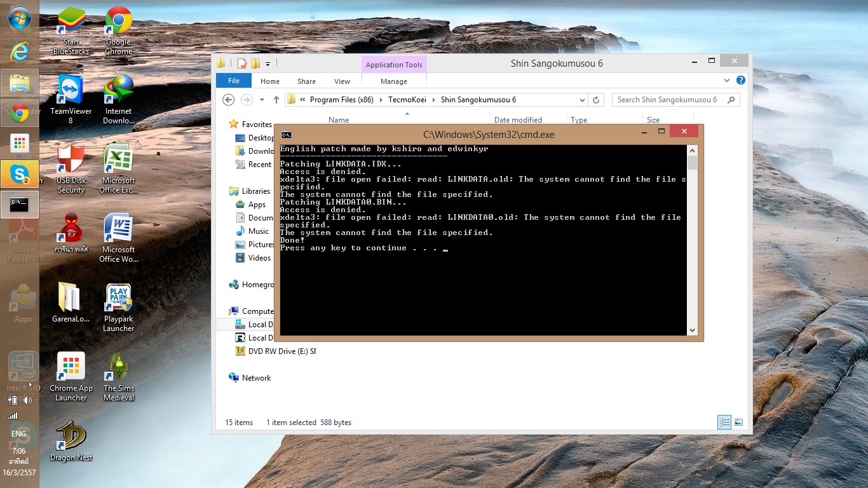Open the TeamViewer 8 desktop shortcut
The height and width of the screenshot is (488, 868).
pos(71,99)
